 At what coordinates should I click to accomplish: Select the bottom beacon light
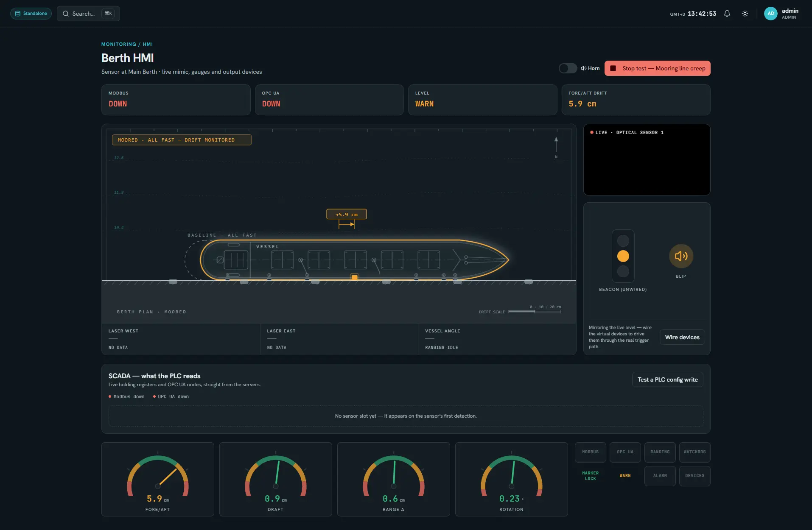click(623, 271)
